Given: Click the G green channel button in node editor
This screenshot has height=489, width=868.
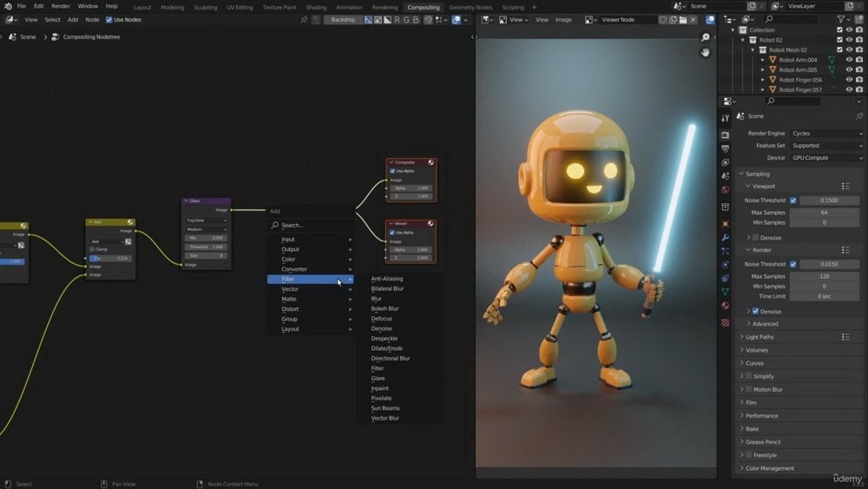Looking at the screenshot, I should [406, 20].
